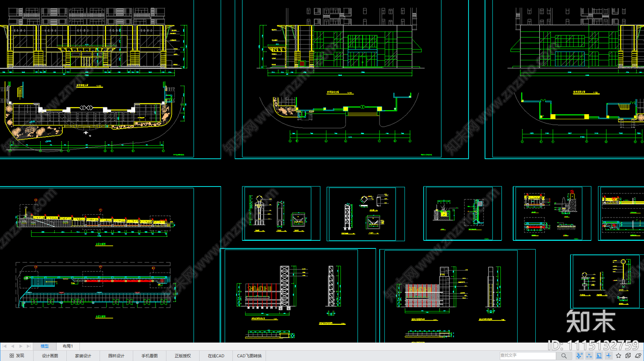Click the magnifier search button
The height and width of the screenshot is (361, 644).
pyautogui.click(x=564, y=356)
